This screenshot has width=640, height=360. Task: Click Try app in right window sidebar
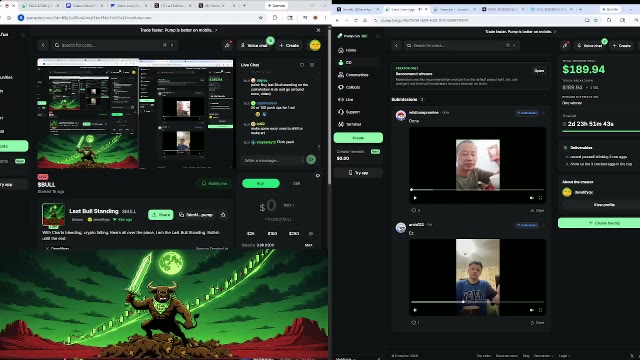click(x=358, y=173)
